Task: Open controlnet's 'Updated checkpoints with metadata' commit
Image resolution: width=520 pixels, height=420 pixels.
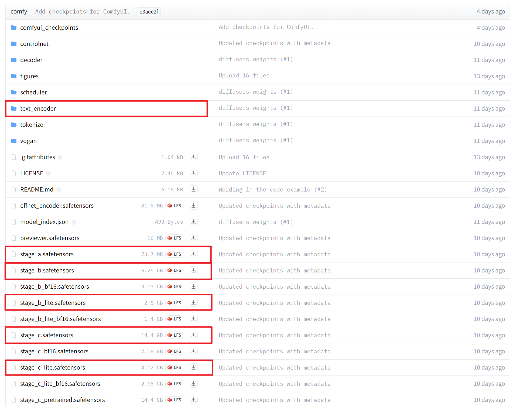Action: point(275,43)
